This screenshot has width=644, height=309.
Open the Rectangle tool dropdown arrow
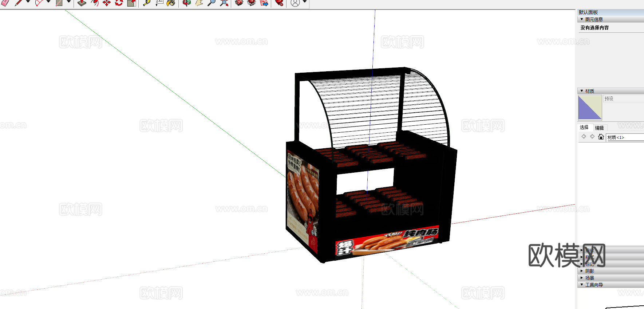[68, 2]
